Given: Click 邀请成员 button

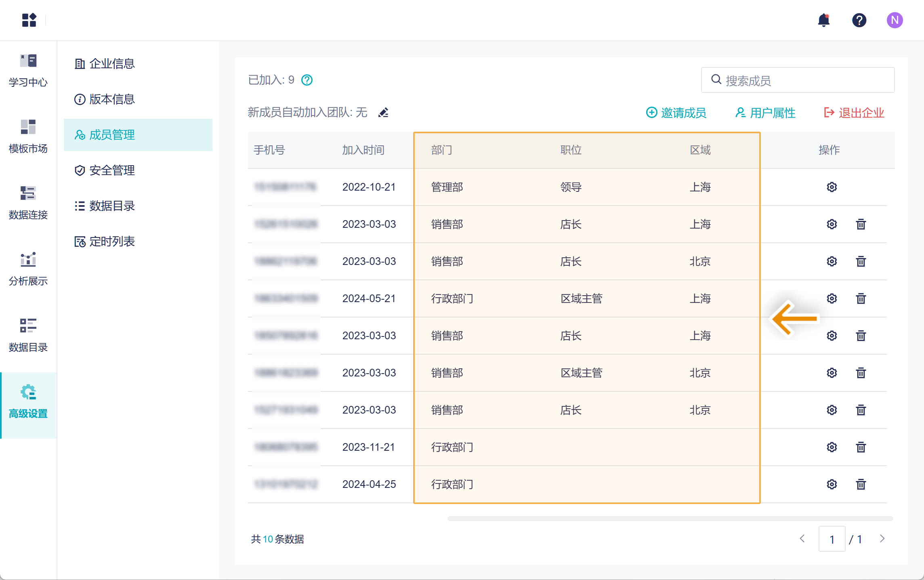Looking at the screenshot, I should point(676,113).
